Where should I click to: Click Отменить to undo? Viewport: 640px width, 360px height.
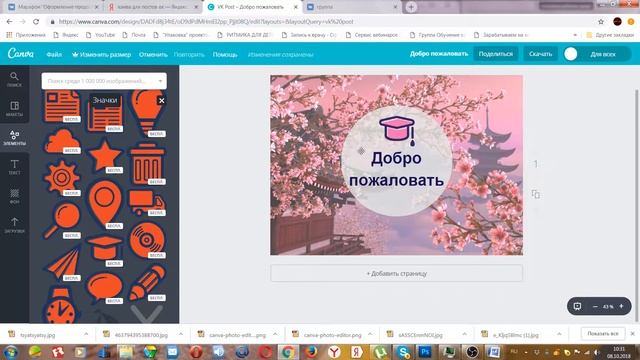coord(153,54)
